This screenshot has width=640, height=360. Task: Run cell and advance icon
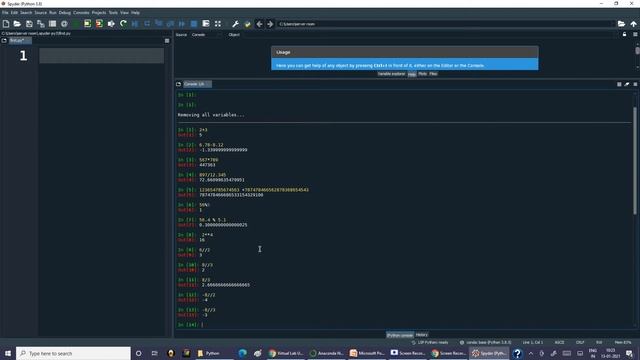click(99, 24)
